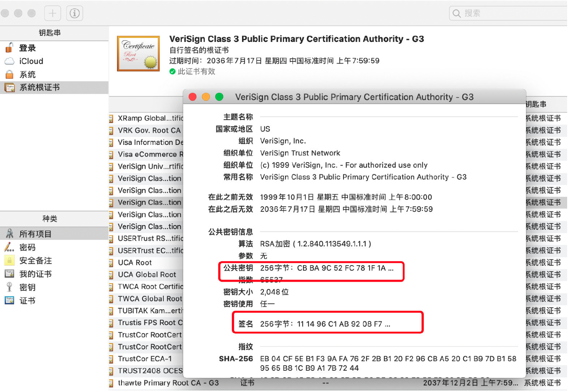Click the unlocked padlock icon beside 登录
This screenshot has height=392, width=569.
pyautogui.click(x=9, y=47)
